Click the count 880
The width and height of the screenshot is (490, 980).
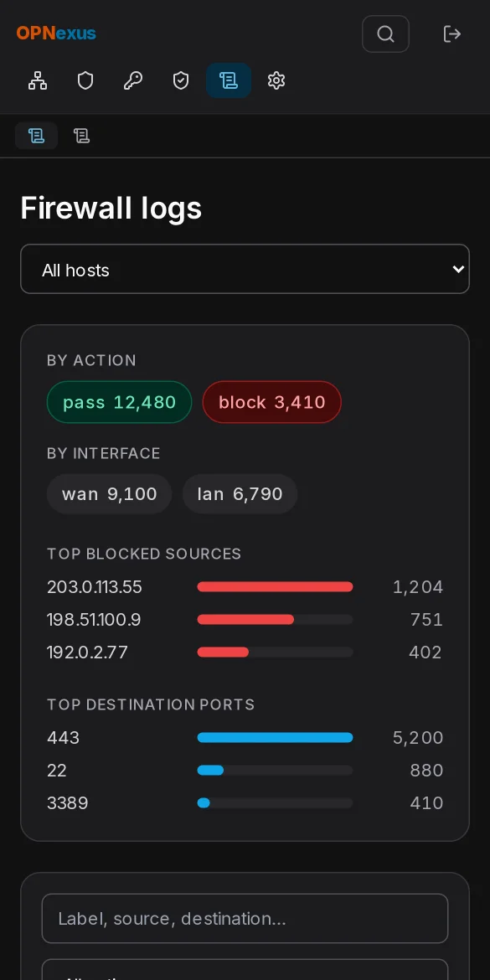click(427, 770)
